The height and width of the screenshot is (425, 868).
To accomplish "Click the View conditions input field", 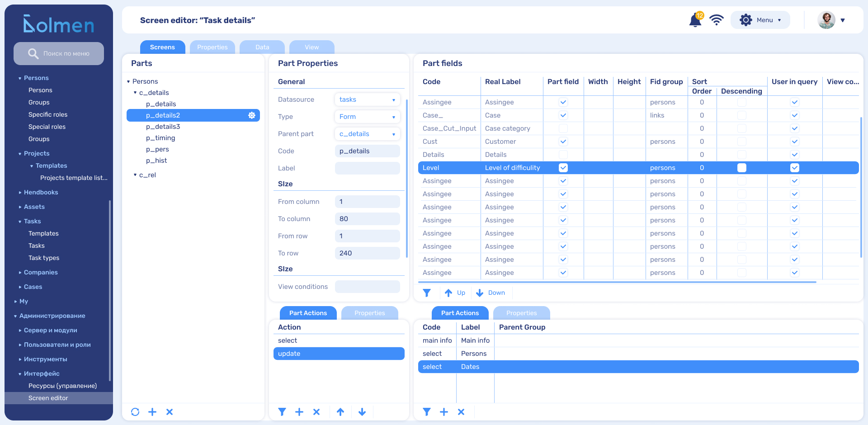I will (367, 287).
